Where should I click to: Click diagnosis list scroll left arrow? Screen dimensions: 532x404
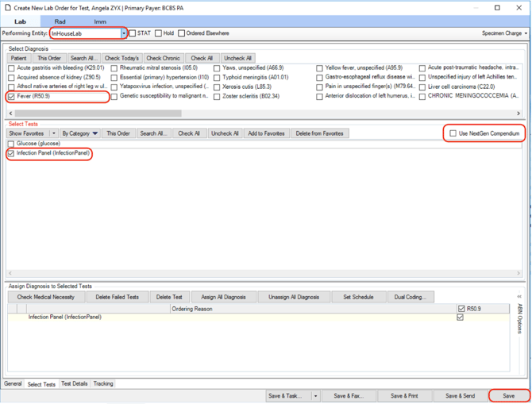coord(10,114)
